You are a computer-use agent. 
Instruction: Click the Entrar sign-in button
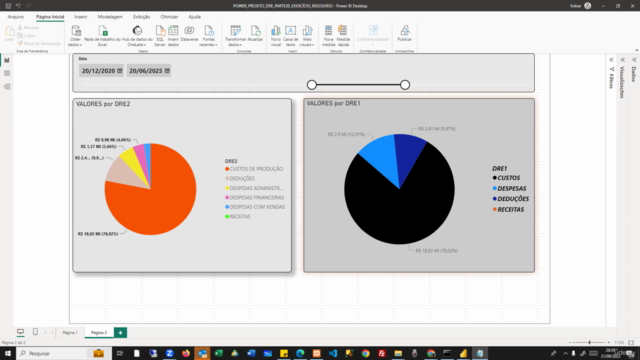[576, 6]
